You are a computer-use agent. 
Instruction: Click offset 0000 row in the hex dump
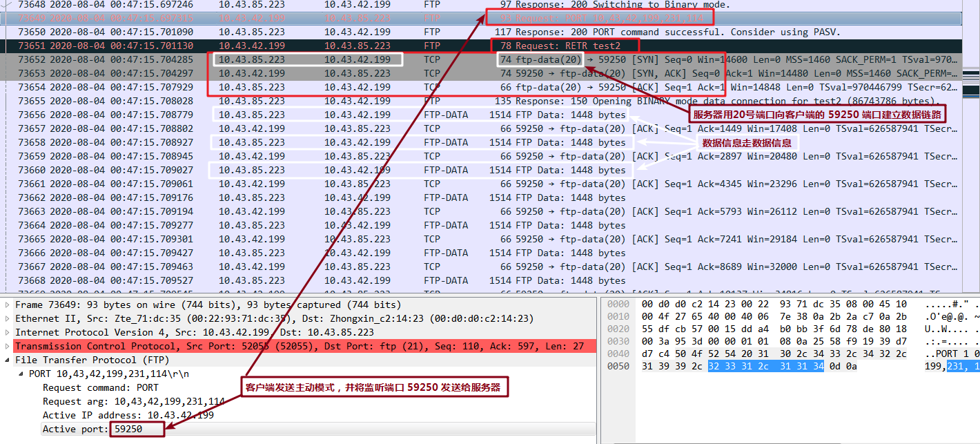pyautogui.click(x=619, y=305)
